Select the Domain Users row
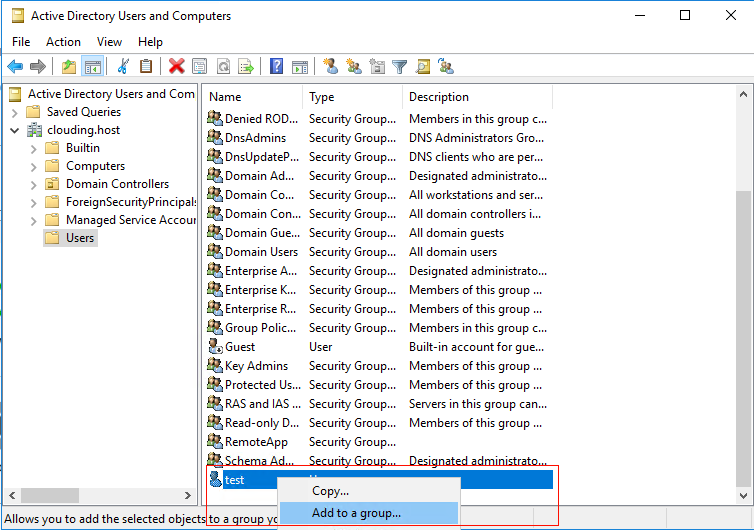754x530 pixels. coord(379,252)
